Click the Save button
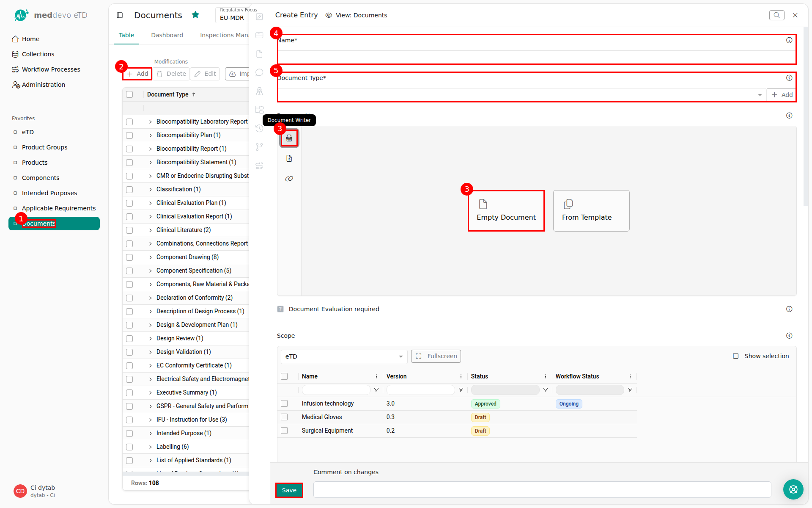The image size is (812, 508). point(289,490)
